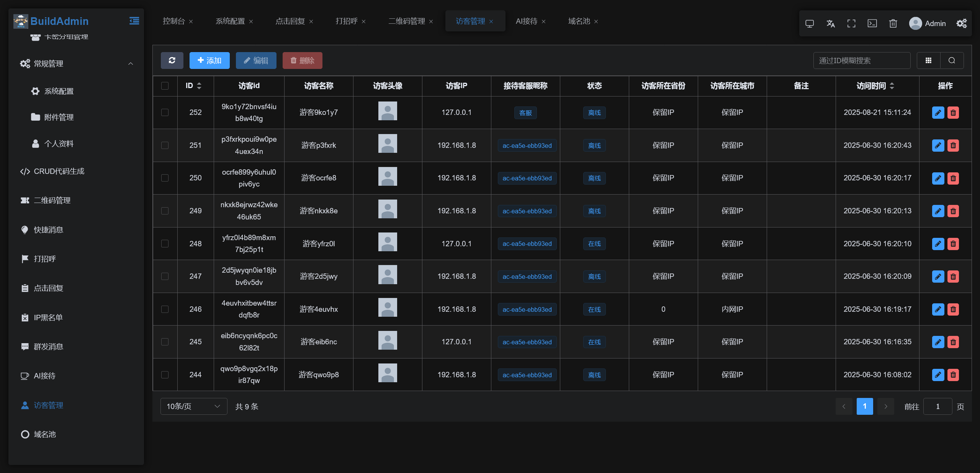Click blue edit icon for row 252
Screen dimensions: 980x473
(x=938, y=113)
